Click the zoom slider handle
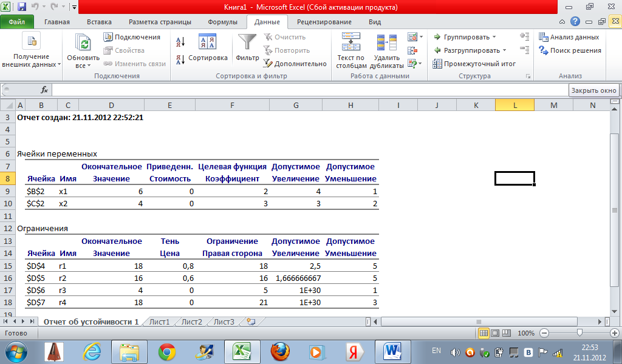This screenshot has height=364, width=622. pos(580,333)
